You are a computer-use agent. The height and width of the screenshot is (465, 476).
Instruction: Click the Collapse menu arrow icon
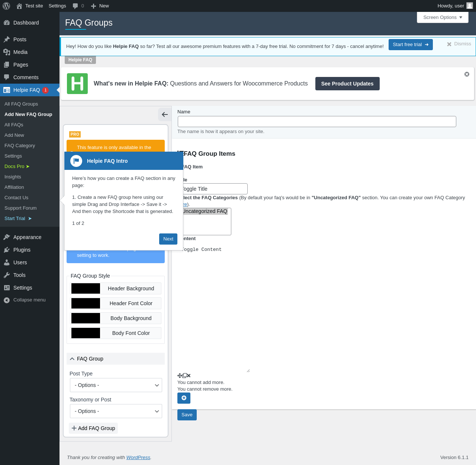coord(7,300)
